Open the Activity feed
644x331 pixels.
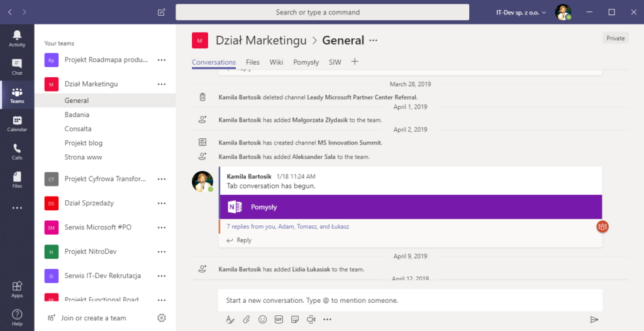(x=17, y=38)
